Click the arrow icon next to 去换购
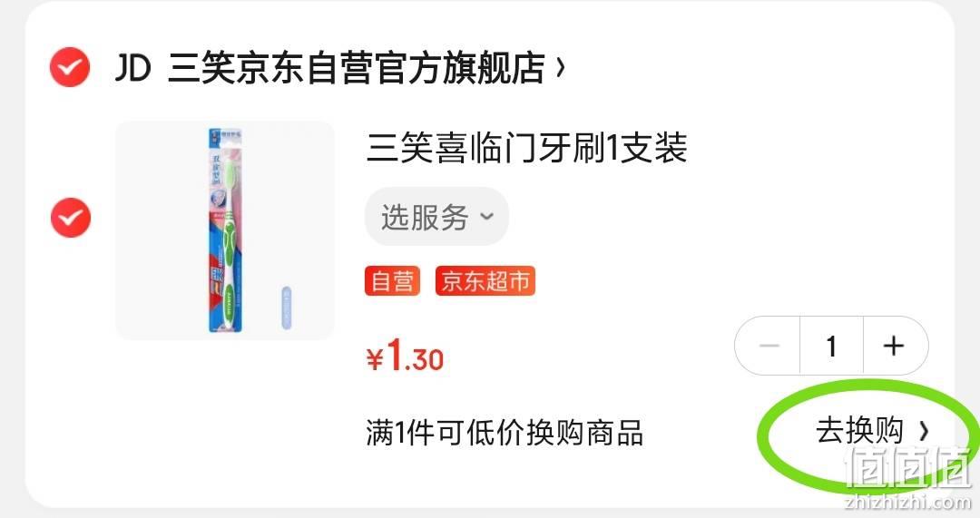The height and width of the screenshot is (518, 980). pos(924,431)
